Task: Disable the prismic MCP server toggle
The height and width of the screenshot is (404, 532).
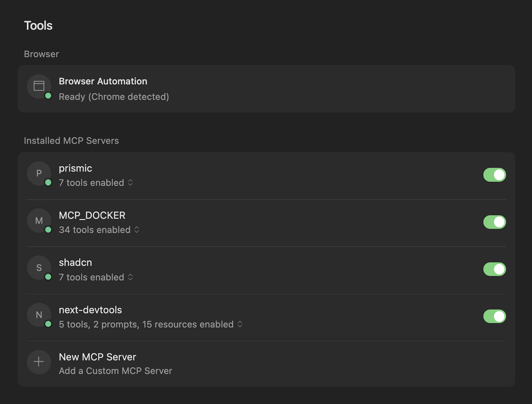Action: (x=494, y=175)
